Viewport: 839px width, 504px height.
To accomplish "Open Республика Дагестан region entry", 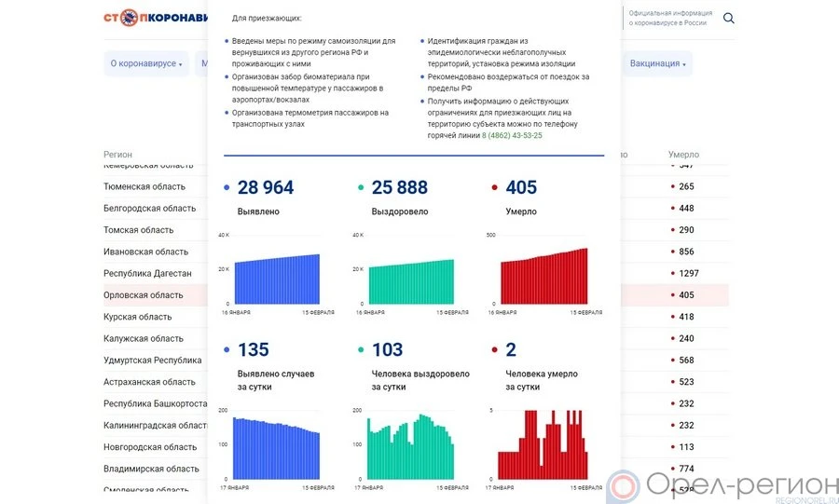I will 147,274.
